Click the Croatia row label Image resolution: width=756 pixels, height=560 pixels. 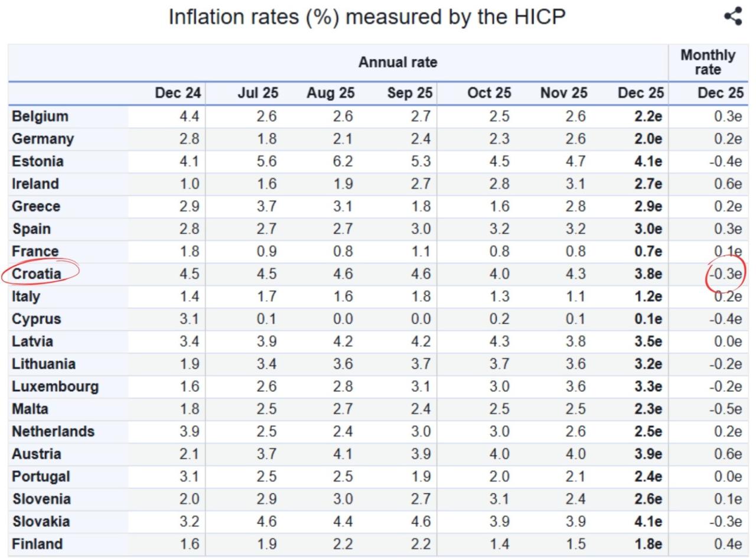37,274
